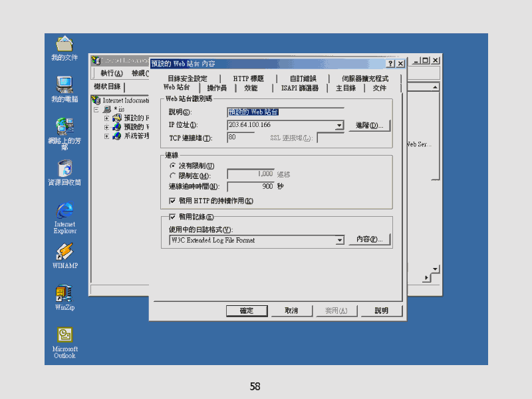
Task: Open the IP 位址 dropdown list
Action: point(339,126)
